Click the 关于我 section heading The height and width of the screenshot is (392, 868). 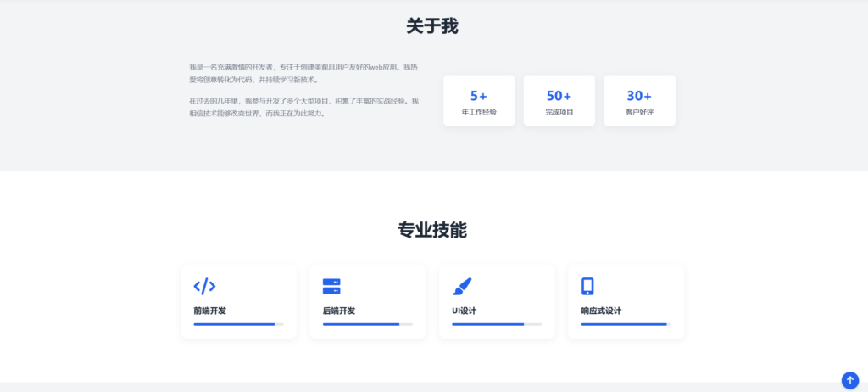[432, 26]
